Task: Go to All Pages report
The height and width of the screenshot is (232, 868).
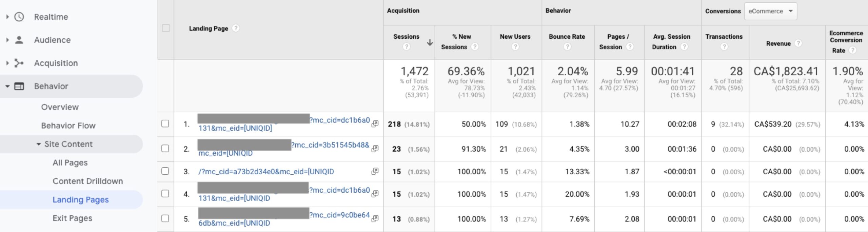Action: [x=70, y=163]
